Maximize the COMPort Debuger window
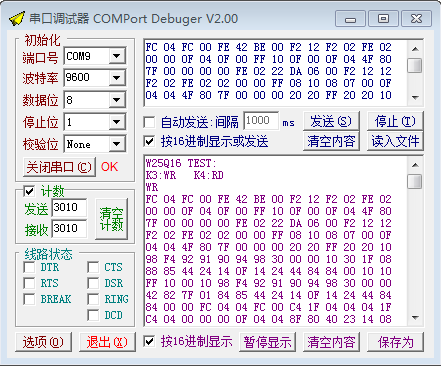This screenshot has width=441, height=366. [383, 19]
